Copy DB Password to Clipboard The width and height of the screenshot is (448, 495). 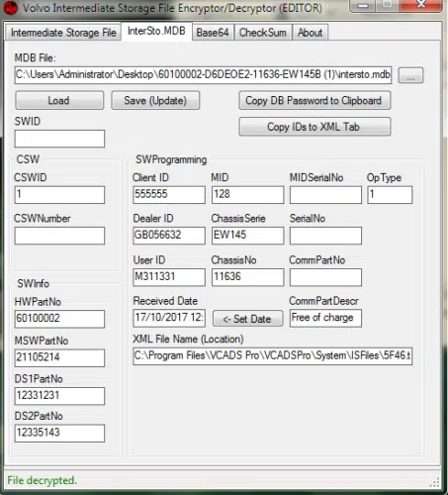point(314,100)
